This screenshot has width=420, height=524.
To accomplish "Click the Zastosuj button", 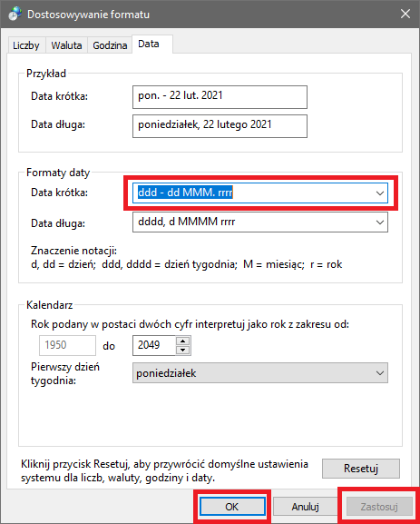I will (x=379, y=507).
